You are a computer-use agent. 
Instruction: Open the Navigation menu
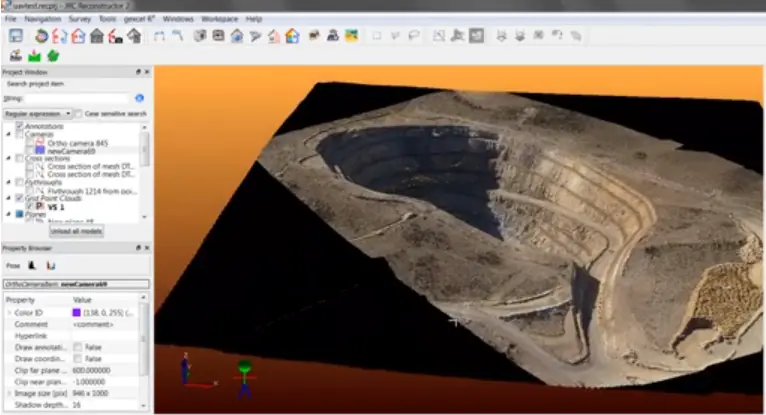(x=43, y=19)
